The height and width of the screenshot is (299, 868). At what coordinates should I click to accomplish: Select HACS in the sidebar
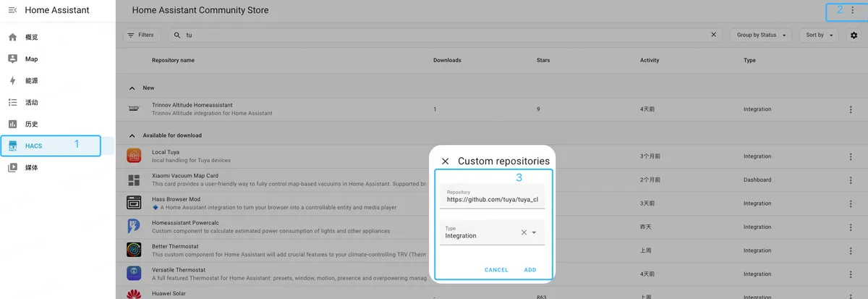coord(57,146)
